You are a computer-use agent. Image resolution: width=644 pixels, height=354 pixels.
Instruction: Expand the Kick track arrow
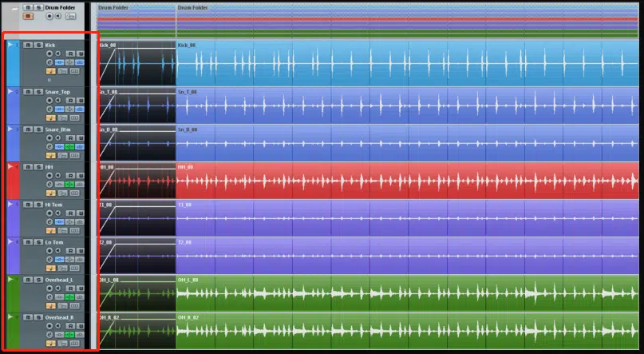click(10, 45)
